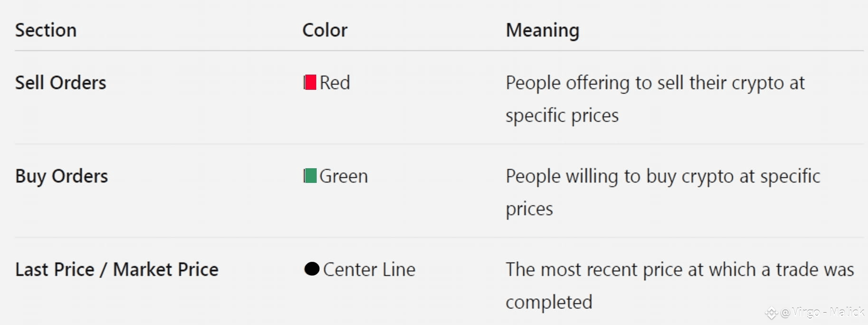Click the black circle icon
Viewport: 868px width, 325px height.
[x=311, y=269]
